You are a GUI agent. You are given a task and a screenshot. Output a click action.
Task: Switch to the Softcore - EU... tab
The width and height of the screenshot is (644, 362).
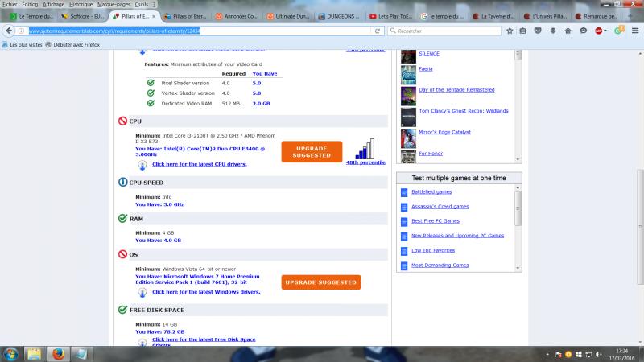(x=84, y=16)
